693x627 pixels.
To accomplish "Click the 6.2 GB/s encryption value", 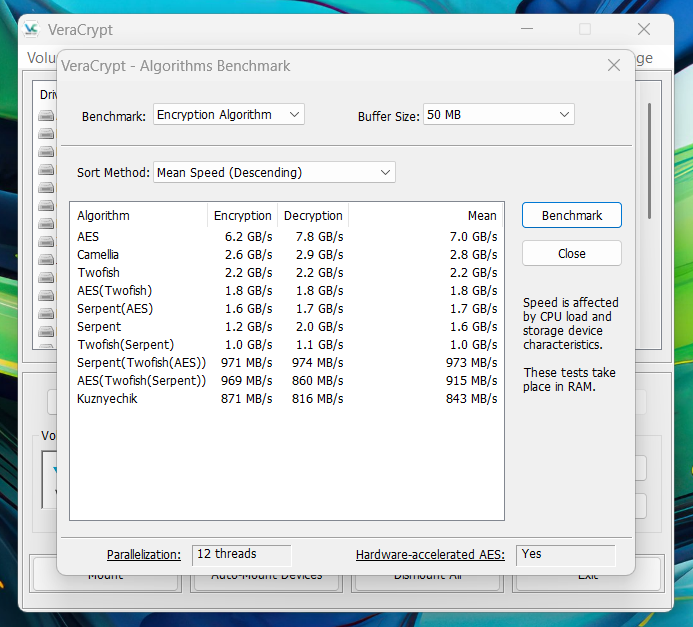I will coord(248,237).
